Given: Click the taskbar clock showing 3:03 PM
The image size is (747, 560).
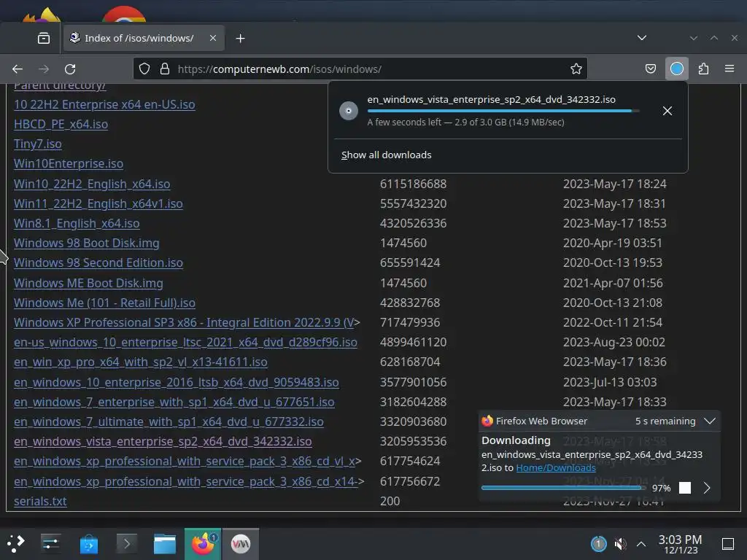Looking at the screenshot, I should click(x=680, y=544).
